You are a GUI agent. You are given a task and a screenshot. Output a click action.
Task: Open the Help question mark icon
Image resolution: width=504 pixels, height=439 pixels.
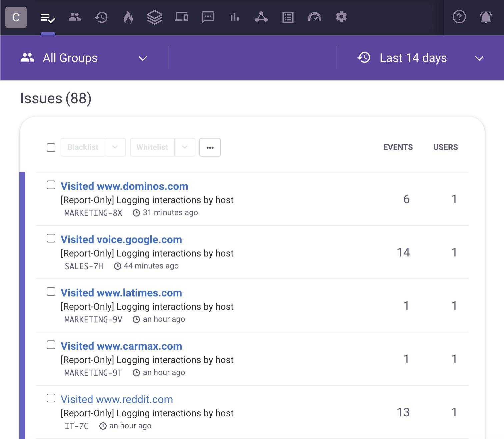459,17
